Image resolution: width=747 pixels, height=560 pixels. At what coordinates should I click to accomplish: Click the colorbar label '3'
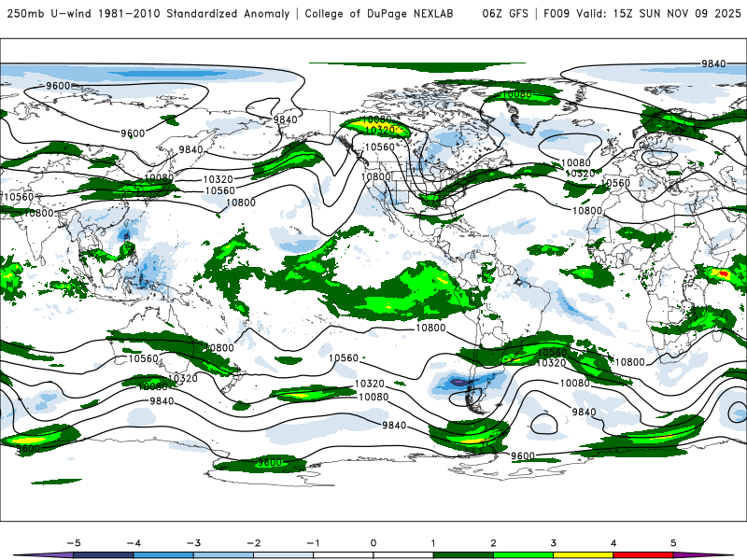(x=553, y=543)
